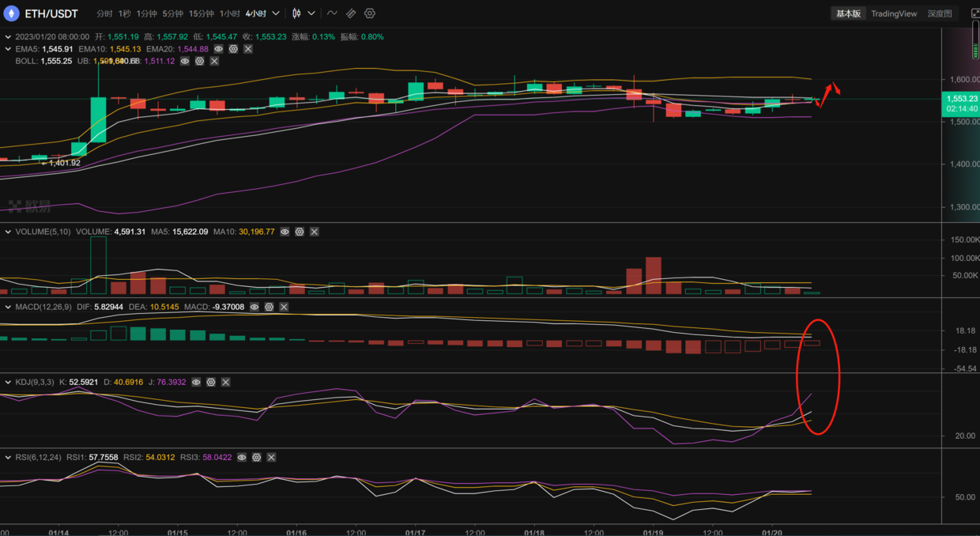Switch to the 深度图 depth chart tab
This screenshot has height=536, width=980.
(940, 13)
